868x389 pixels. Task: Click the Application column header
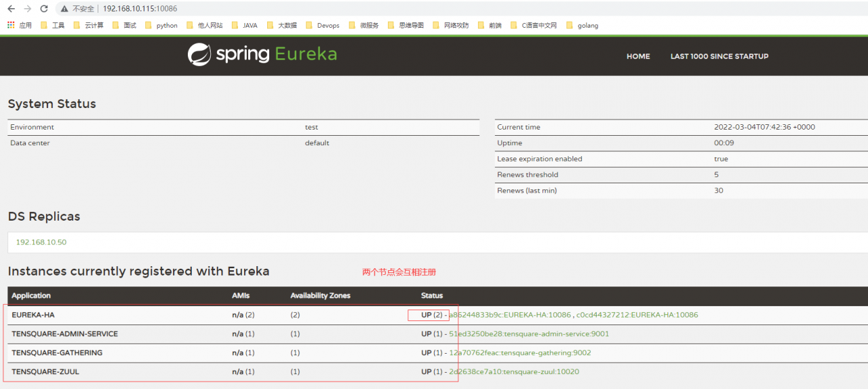click(31, 296)
